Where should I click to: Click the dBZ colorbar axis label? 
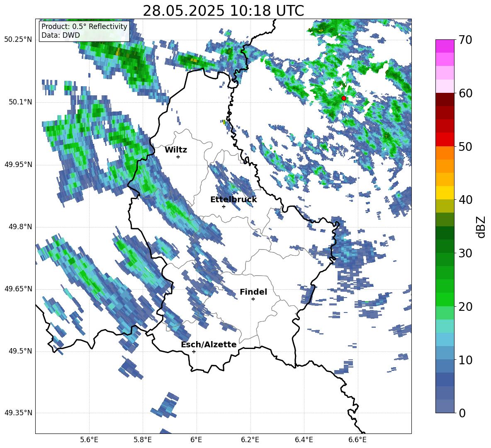point(481,227)
